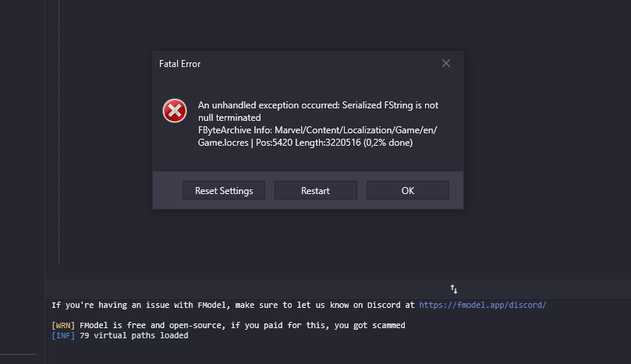Click the Game.locres file path text
Screen dimensions: 631x364
click(317, 136)
